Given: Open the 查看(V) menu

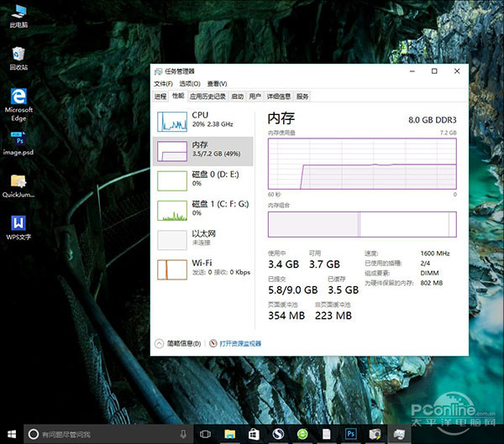Looking at the screenshot, I should click(217, 84).
